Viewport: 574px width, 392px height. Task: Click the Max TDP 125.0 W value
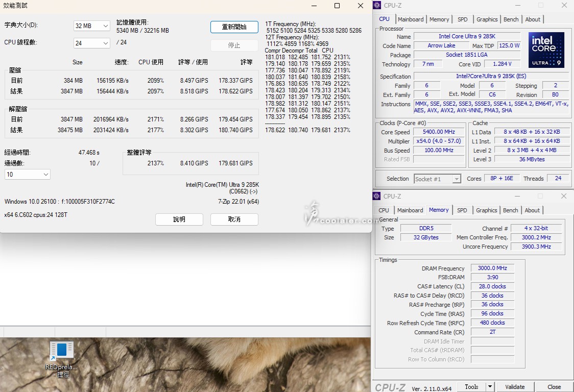[x=509, y=45]
